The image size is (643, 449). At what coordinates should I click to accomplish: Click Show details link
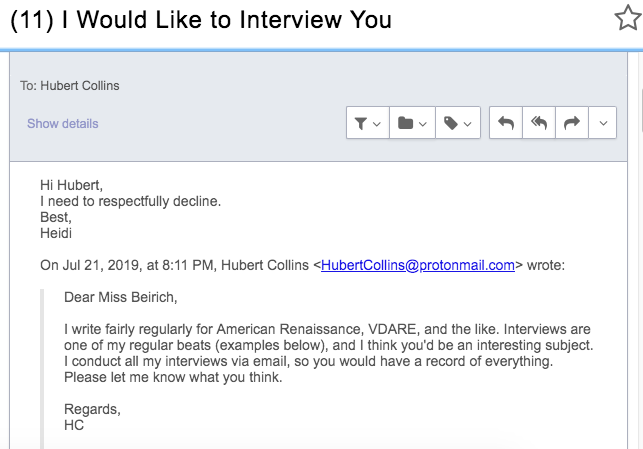pyautogui.click(x=63, y=124)
